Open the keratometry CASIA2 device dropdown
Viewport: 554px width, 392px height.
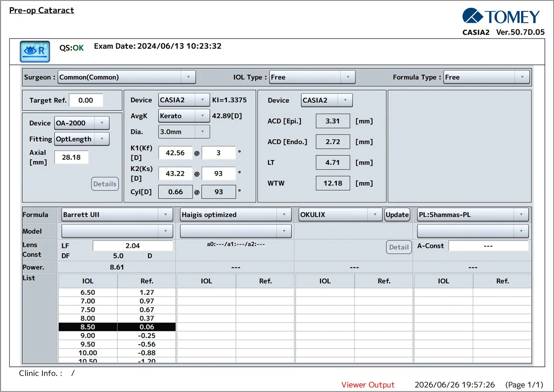(x=184, y=100)
